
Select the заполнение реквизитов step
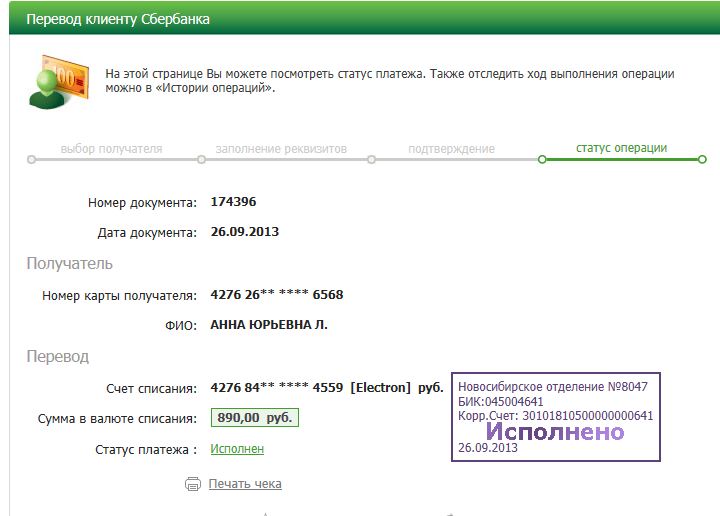[281, 149]
